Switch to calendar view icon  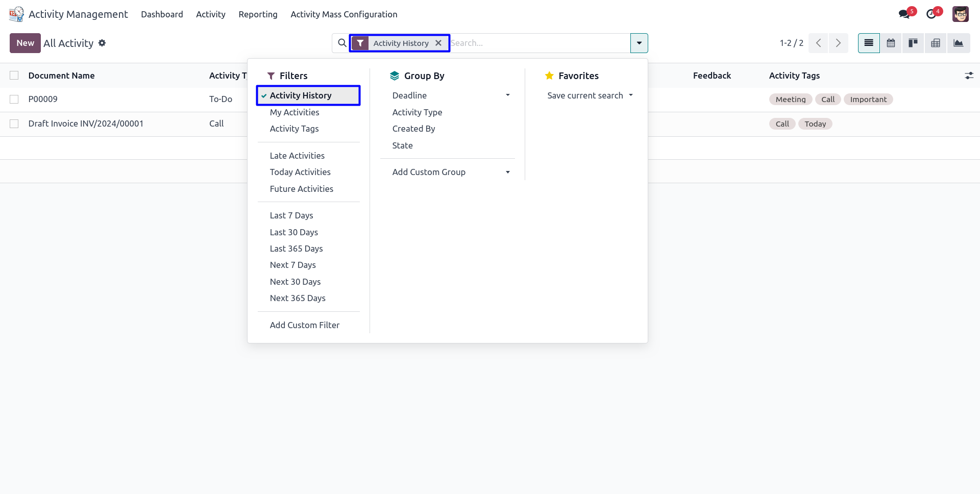(891, 43)
